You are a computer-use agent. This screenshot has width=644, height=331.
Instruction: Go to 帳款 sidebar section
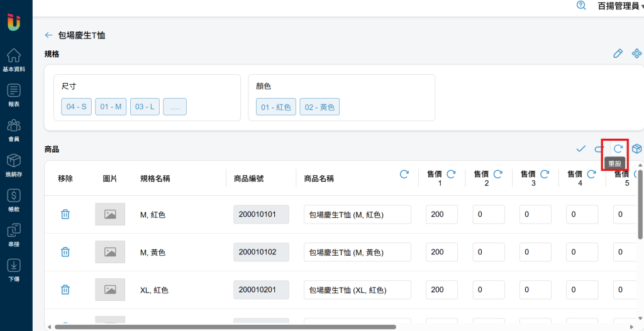click(14, 200)
